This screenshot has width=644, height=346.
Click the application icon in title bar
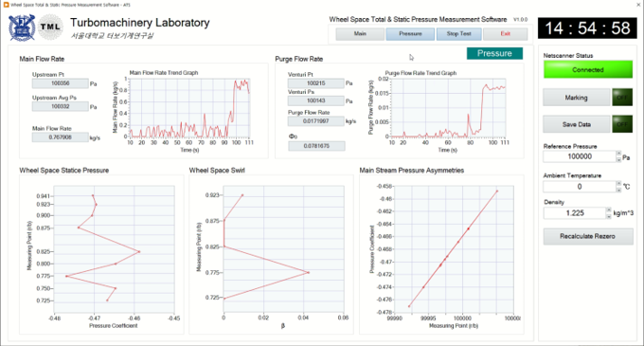coord(6,5)
